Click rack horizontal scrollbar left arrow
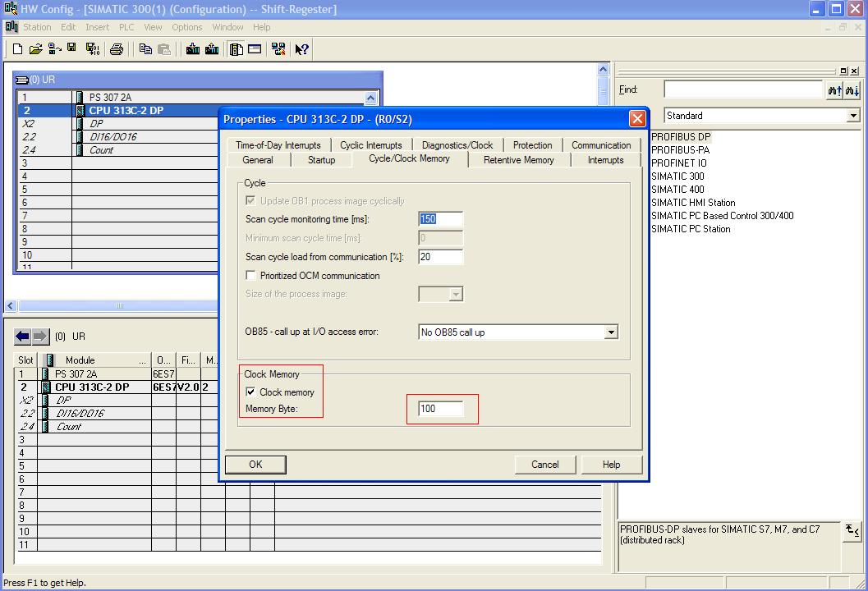Image resolution: width=868 pixels, height=591 pixels. pyautogui.click(x=11, y=305)
